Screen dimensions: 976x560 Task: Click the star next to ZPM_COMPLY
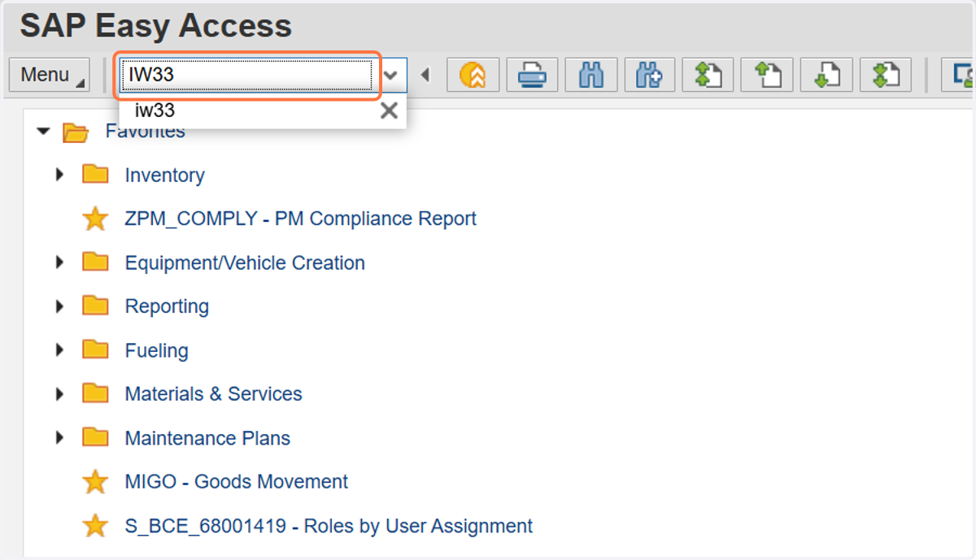(x=95, y=219)
